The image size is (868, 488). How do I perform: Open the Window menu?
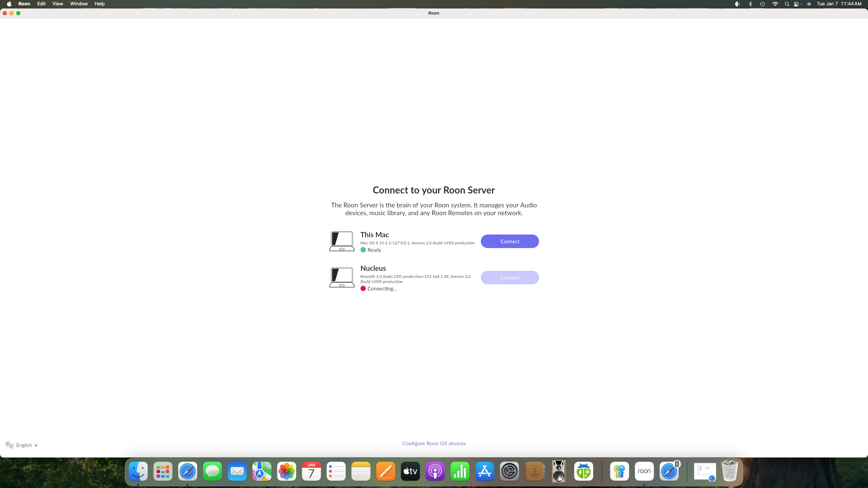tap(79, 4)
